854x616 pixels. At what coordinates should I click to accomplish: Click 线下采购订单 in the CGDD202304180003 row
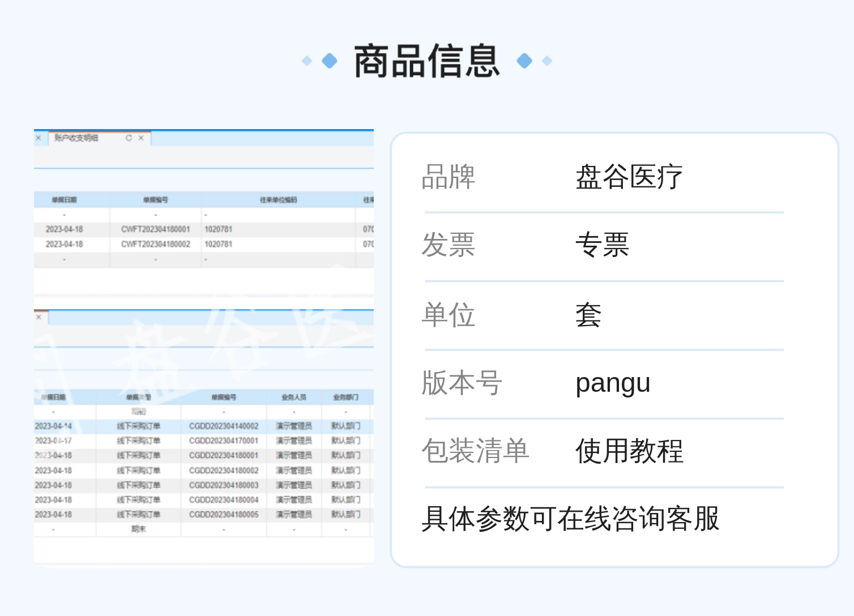tap(139, 485)
